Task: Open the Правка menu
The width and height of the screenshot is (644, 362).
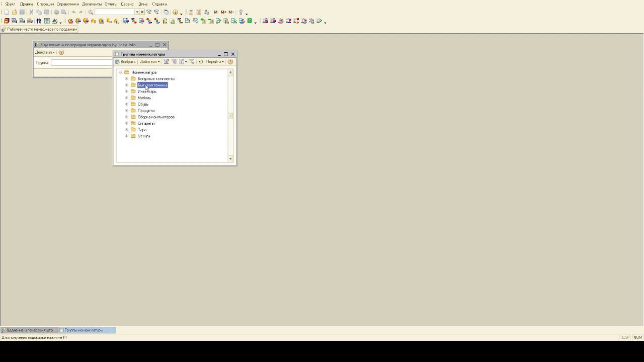Action: pyautogui.click(x=26, y=4)
